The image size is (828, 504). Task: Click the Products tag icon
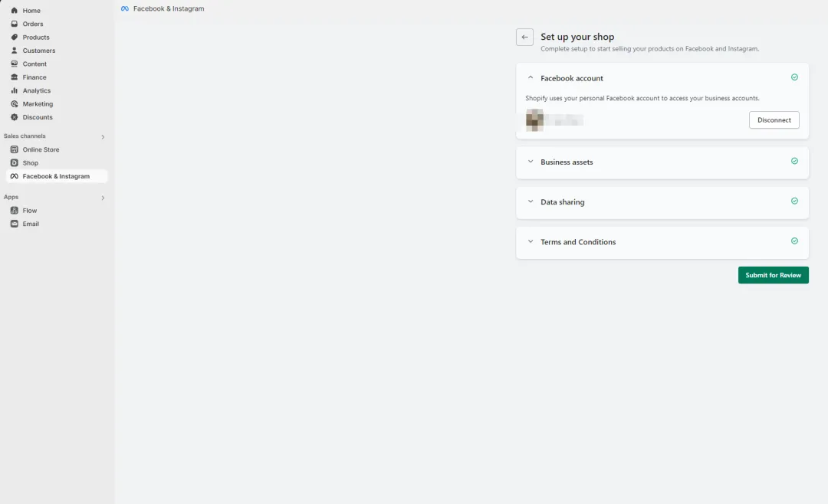click(15, 37)
